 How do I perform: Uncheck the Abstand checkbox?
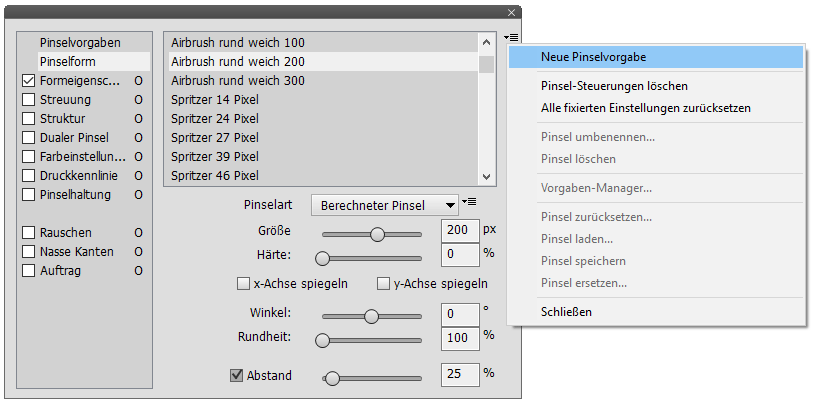point(237,376)
